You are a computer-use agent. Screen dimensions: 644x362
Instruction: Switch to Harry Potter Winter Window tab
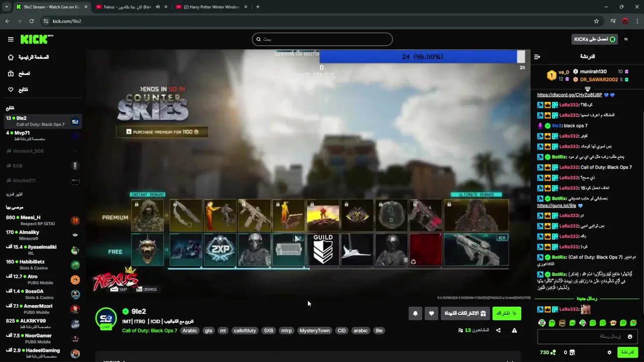(x=211, y=7)
